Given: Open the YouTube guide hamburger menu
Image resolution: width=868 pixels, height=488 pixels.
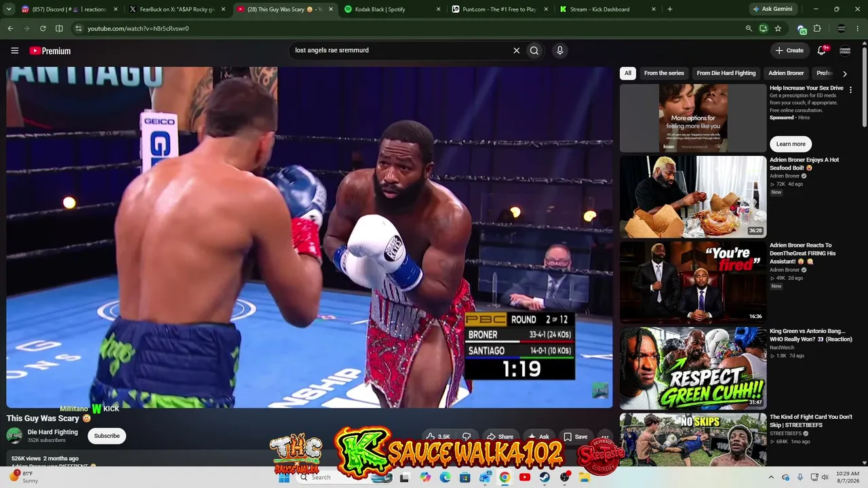Looking at the screenshot, I should pos(15,50).
